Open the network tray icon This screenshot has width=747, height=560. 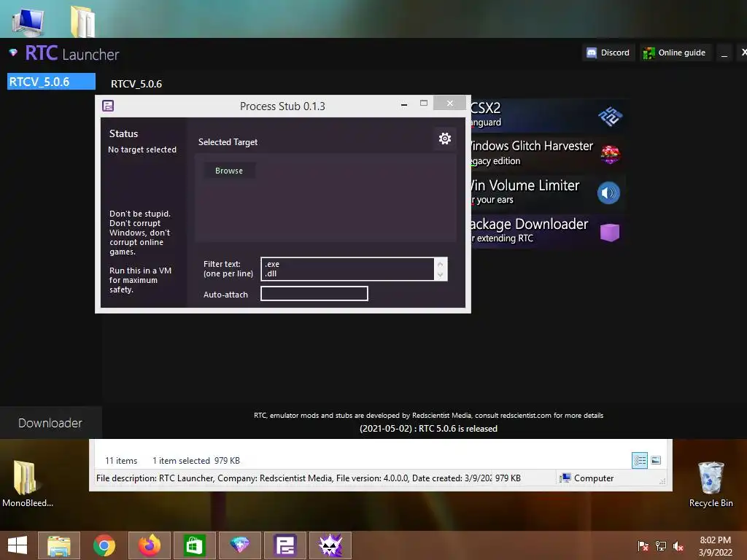(x=661, y=545)
